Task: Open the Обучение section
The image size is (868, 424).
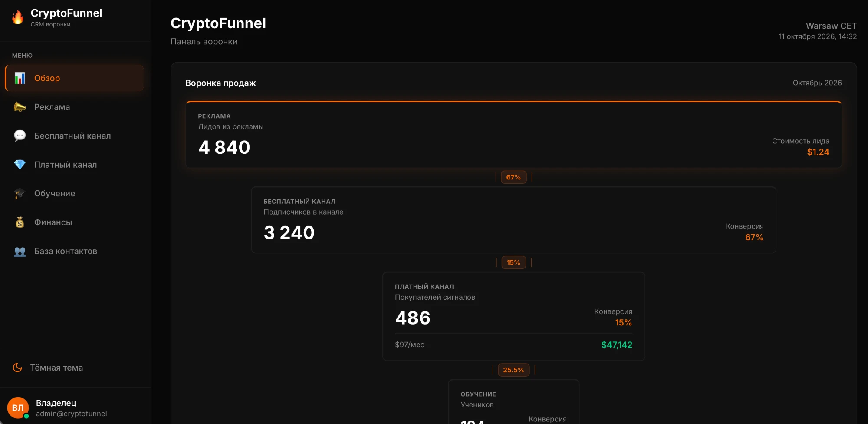Action: 74,193
